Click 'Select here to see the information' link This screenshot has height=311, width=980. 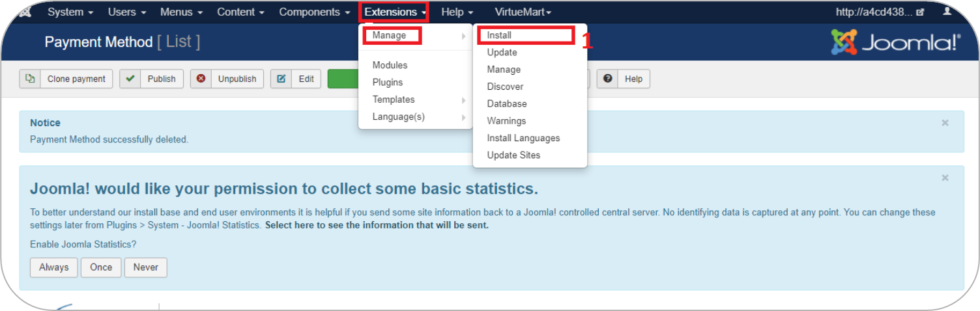click(x=377, y=225)
